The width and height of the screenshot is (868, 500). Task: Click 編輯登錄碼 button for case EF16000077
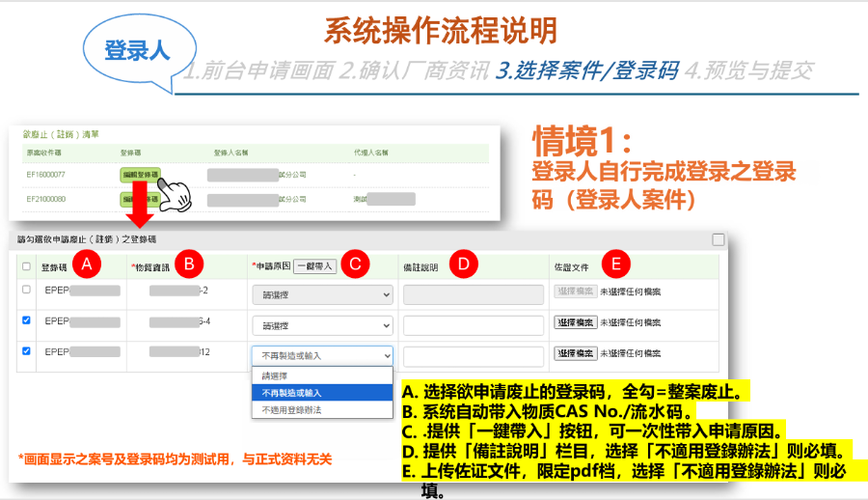tap(141, 175)
